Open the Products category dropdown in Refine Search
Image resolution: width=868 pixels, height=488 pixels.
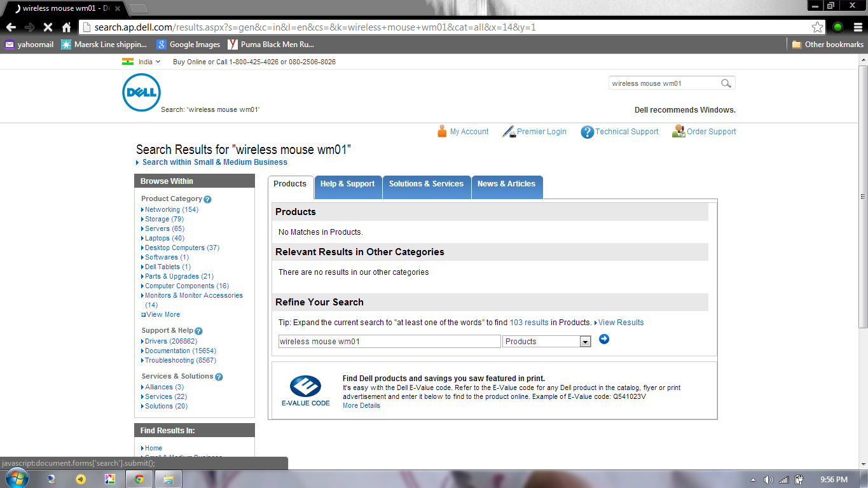[x=585, y=342]
